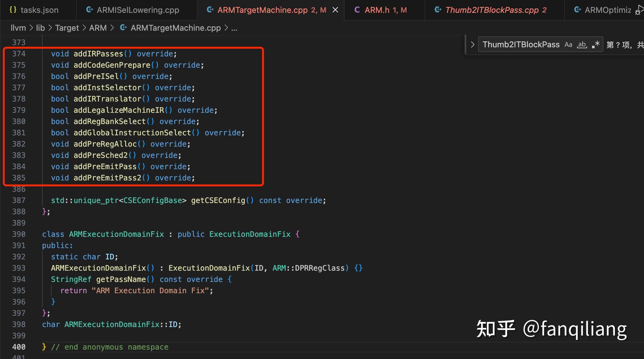Click the C icon on the ARM.h tab
The image size is (644, 359).
(357, 10)
